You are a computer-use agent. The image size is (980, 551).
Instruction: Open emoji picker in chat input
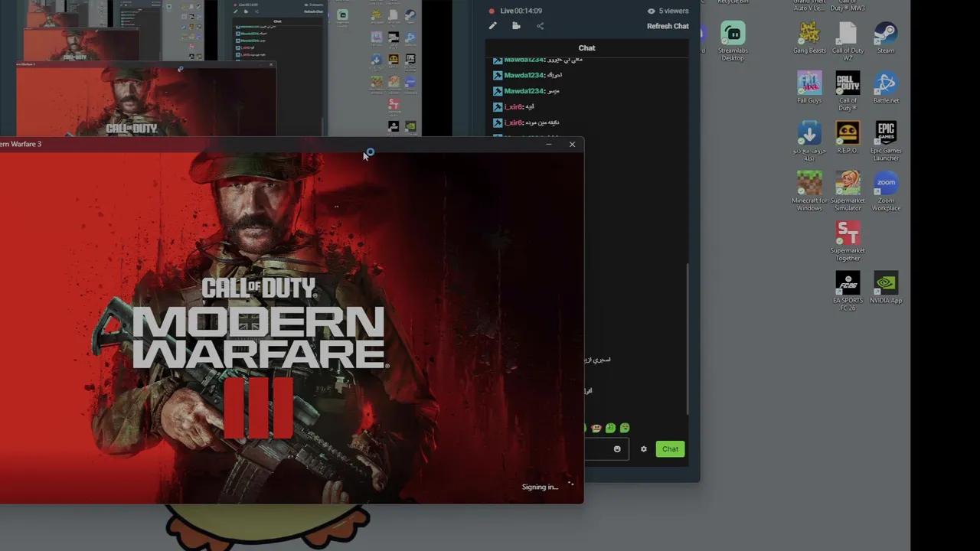point(617,449)
